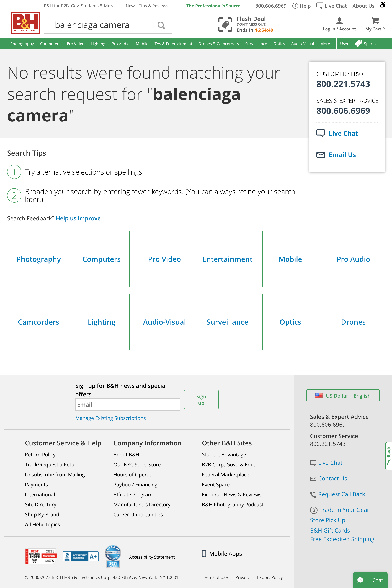Open the Used section in the navbar
The image size is (392, 588).
pyautogui.click(x=345, y=44)
